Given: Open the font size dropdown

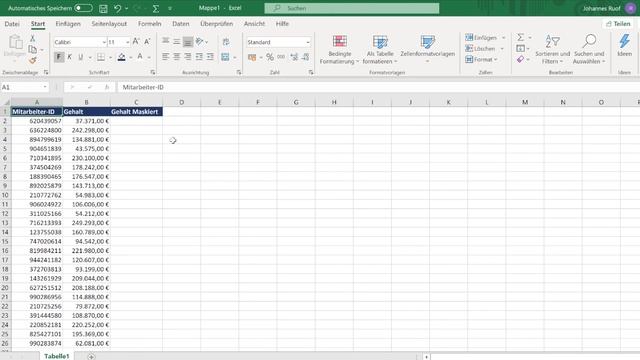Looking at the screenshot, I should 127,42.
